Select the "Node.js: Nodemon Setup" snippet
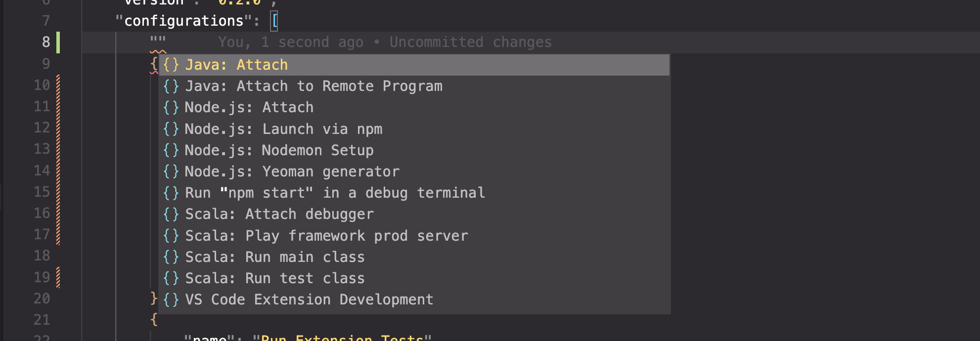This screenshot has width=980, height=341. pos(279,150)
